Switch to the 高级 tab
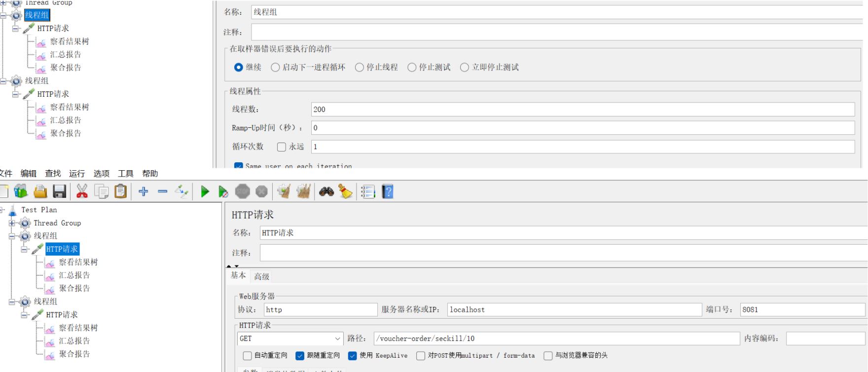The height and width of the screenshot is (372, 868). click(x=261, y=276)
